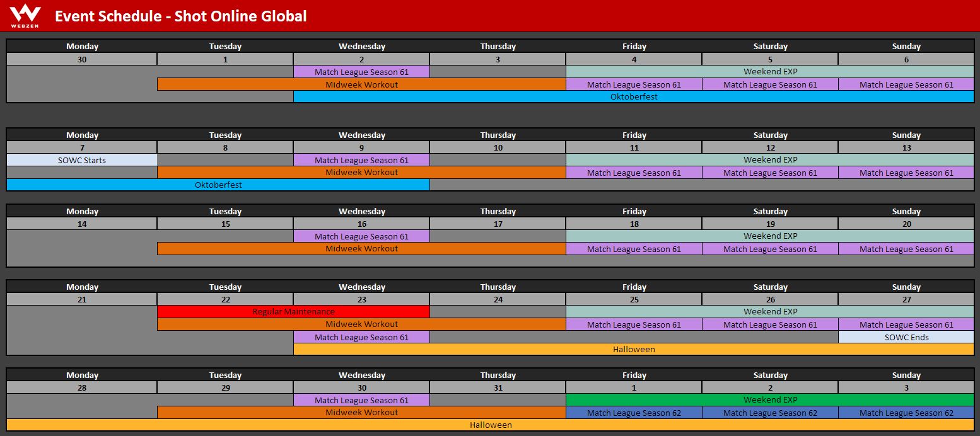Screen dimensions: 980x436
Task: Click Match League Season 62 on Sunday 3
Action: coord(906,413)
